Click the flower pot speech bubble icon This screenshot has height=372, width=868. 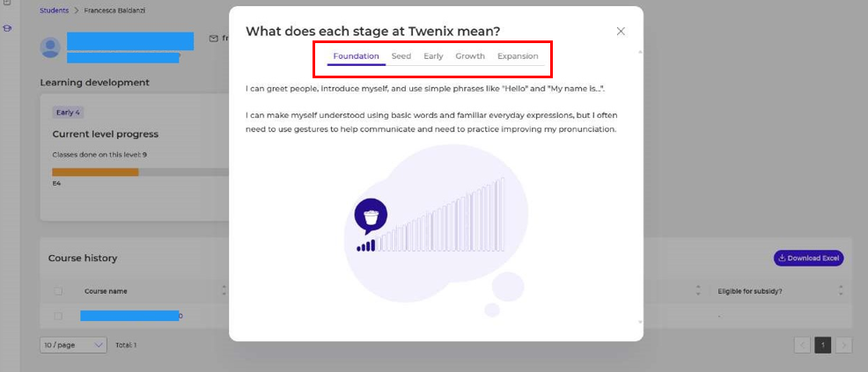[371, 215]
